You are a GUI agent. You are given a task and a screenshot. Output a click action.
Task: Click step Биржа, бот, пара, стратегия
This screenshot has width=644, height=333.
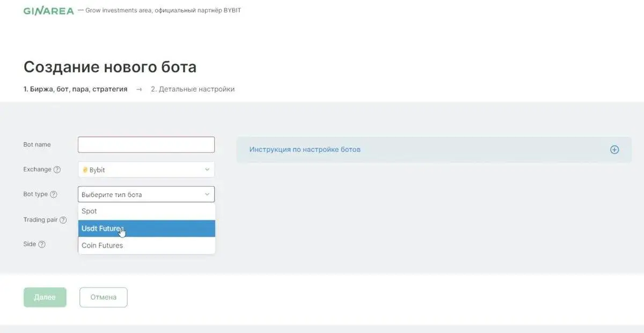tap(76, 89)
